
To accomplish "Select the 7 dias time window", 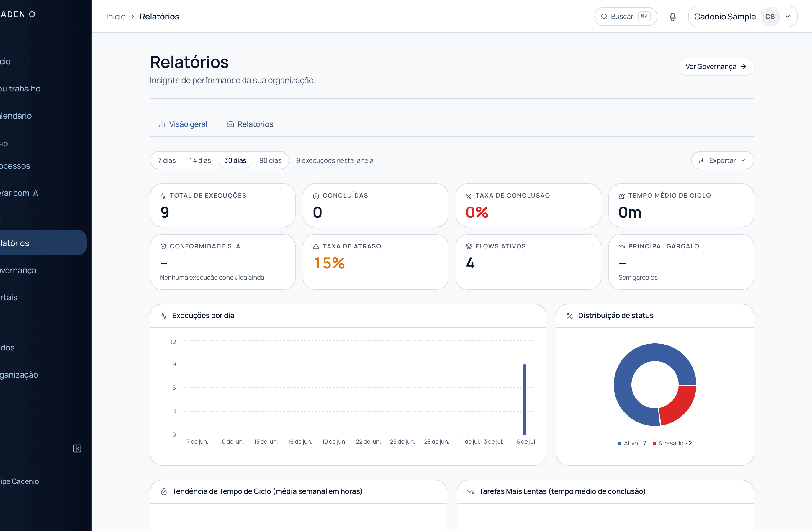I will pos(167,161).
